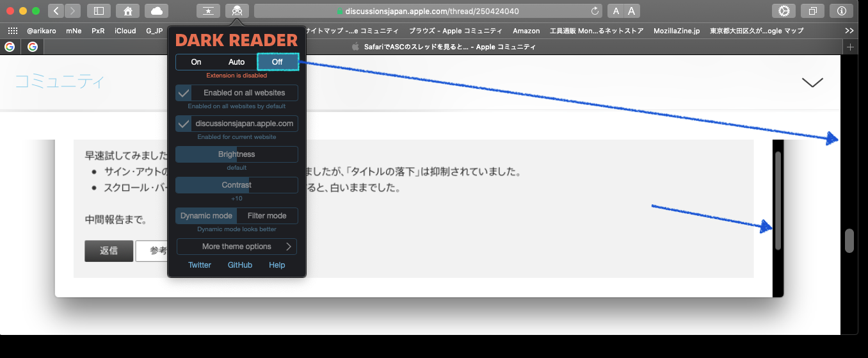Screen dimensions: 868x358
Task: Select Dynamic mode
Action: pos(206,216)
